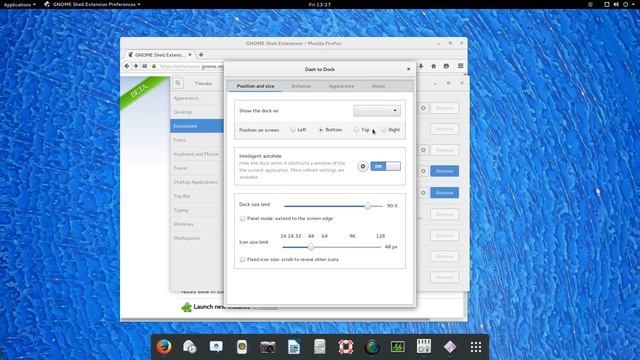The width and height of the screenshot is (640, 360).
Task: Click the Tweaks search magnifier button
Action: tap(178, 83)
